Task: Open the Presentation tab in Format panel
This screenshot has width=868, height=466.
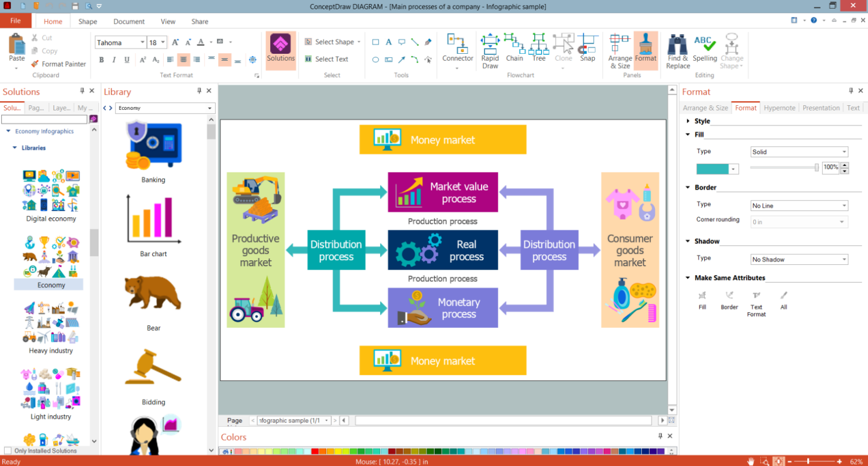Action: coord(821,108)
